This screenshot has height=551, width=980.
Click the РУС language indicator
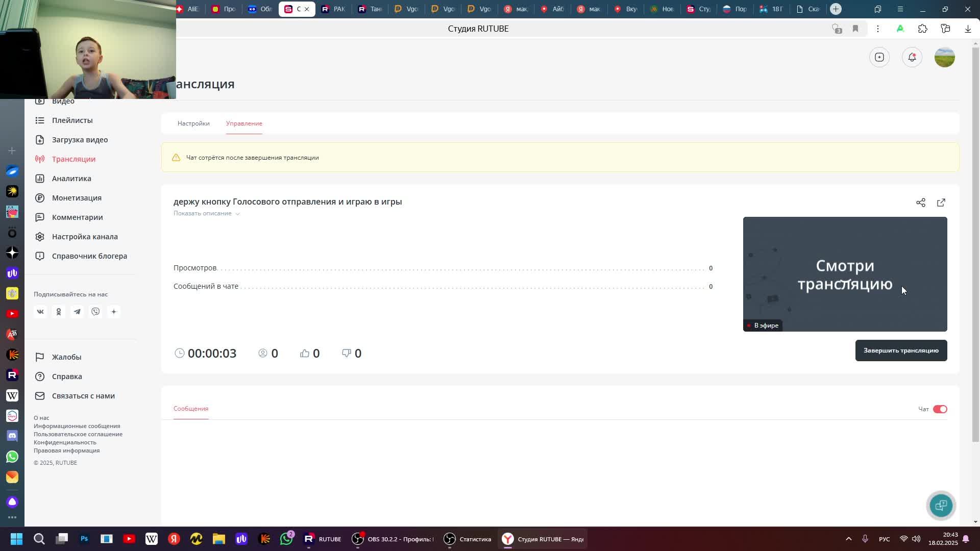[x=885, y=539]
